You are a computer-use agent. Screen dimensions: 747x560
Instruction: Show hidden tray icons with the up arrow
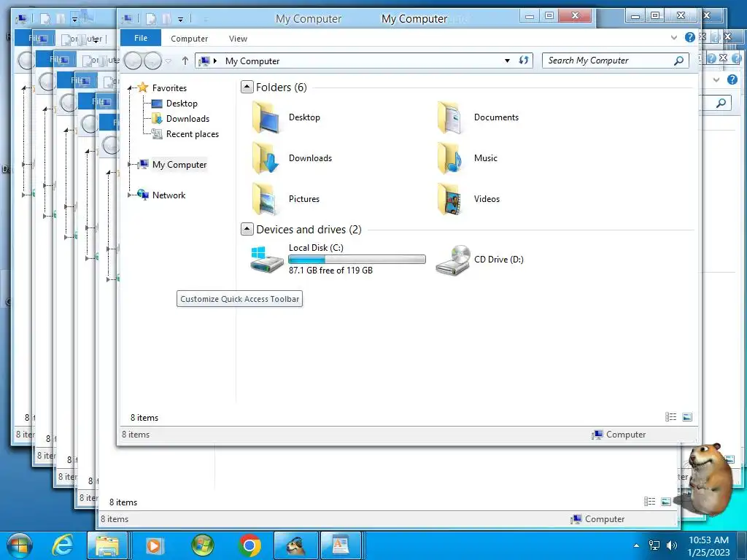click(x=636, y=545)
